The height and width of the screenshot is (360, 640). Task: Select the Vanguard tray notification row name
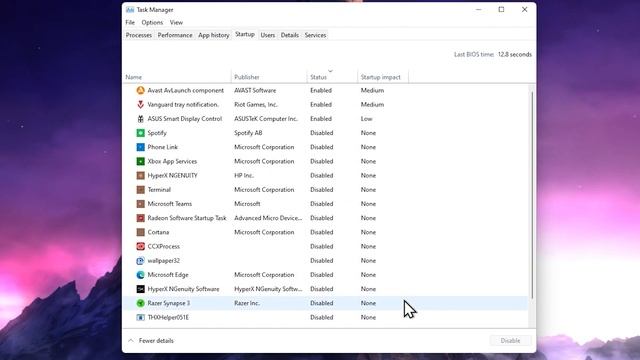(183, 104)
